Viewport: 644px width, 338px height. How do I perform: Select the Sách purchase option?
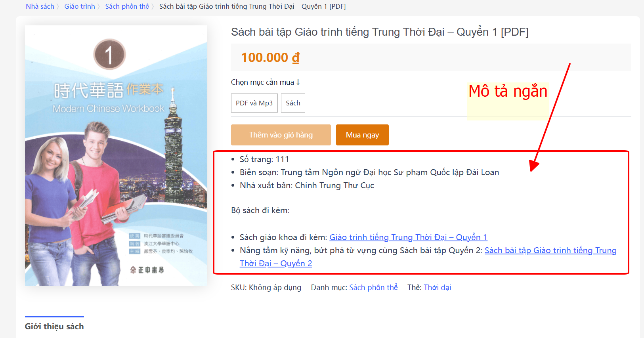pyautogui.click(x=293, y=103)
